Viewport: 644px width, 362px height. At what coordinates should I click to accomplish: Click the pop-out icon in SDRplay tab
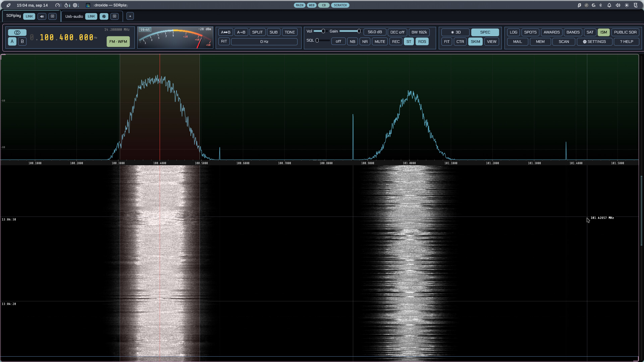click(52, 16)
